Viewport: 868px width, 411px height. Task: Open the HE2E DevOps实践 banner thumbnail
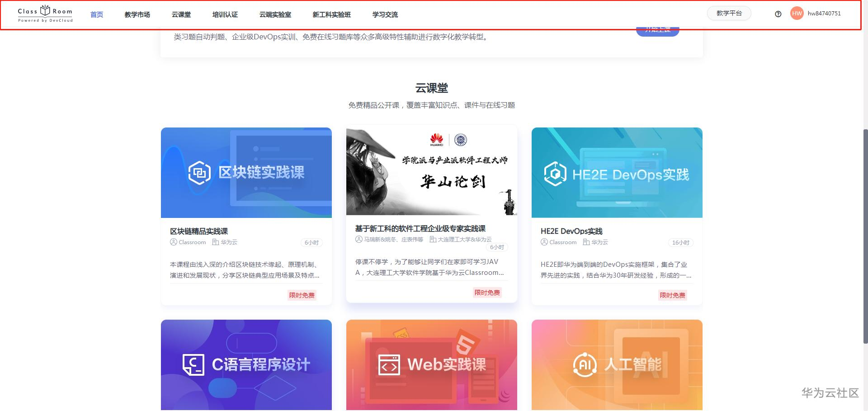pos(617,173)
